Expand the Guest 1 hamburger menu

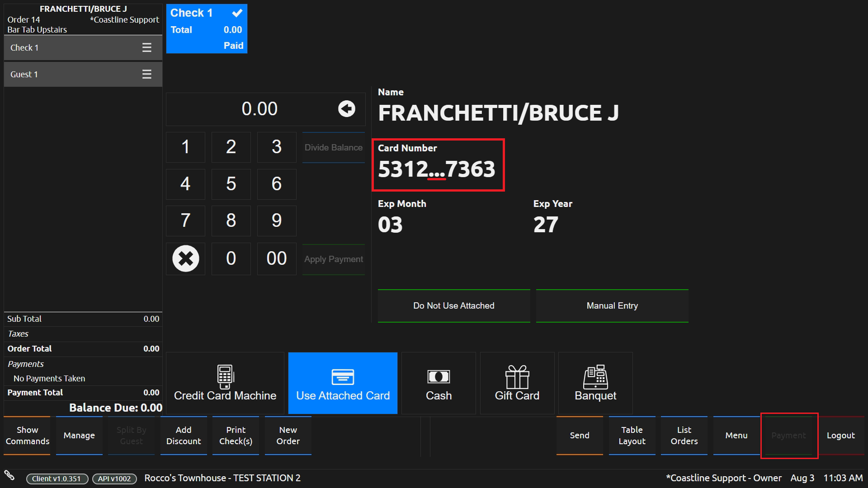[147, 74]
